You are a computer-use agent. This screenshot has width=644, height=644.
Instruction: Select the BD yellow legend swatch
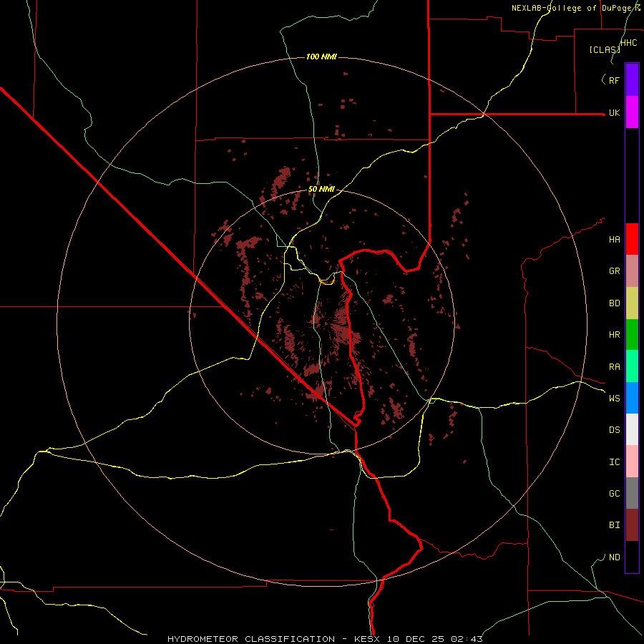pos(632,303)
